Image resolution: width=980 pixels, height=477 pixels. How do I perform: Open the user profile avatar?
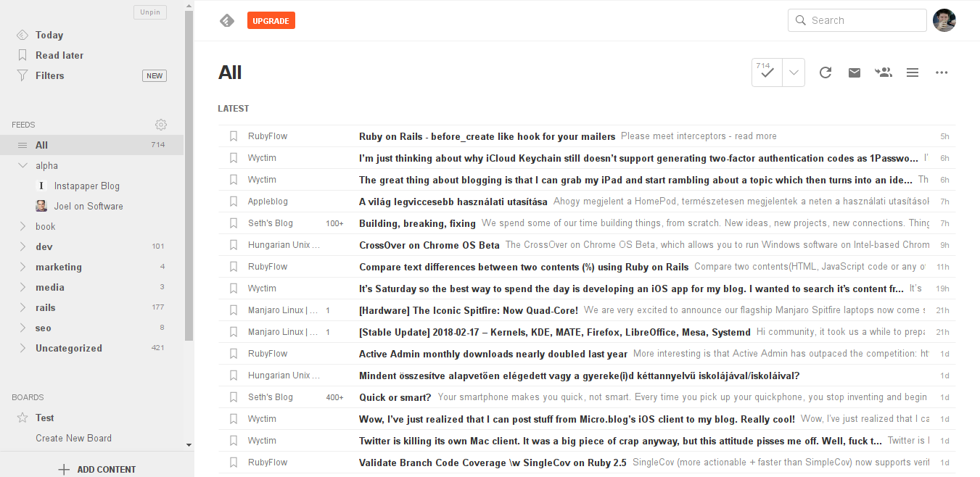pos(944,20)
